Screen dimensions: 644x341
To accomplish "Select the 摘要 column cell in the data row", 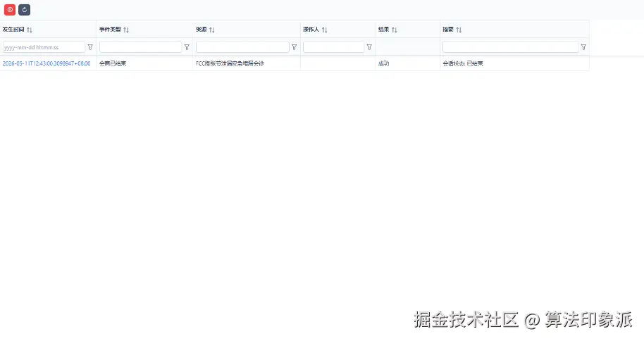I will (x=514, y=63).
